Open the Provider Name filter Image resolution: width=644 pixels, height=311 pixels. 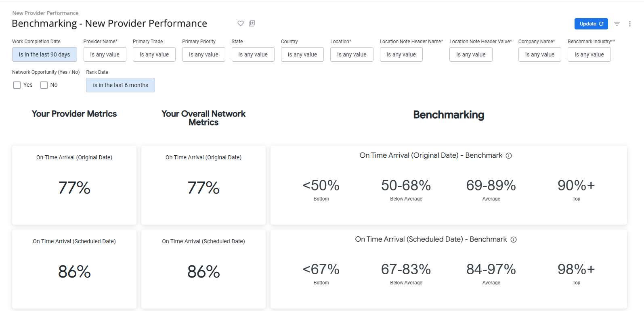(x=105, y=54)
